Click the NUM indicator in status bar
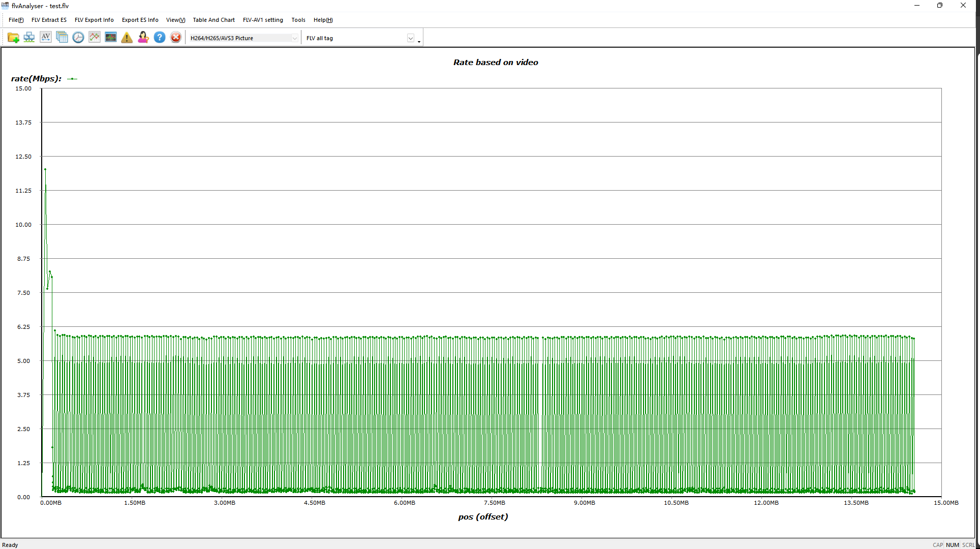 click(x=952, y=545)
